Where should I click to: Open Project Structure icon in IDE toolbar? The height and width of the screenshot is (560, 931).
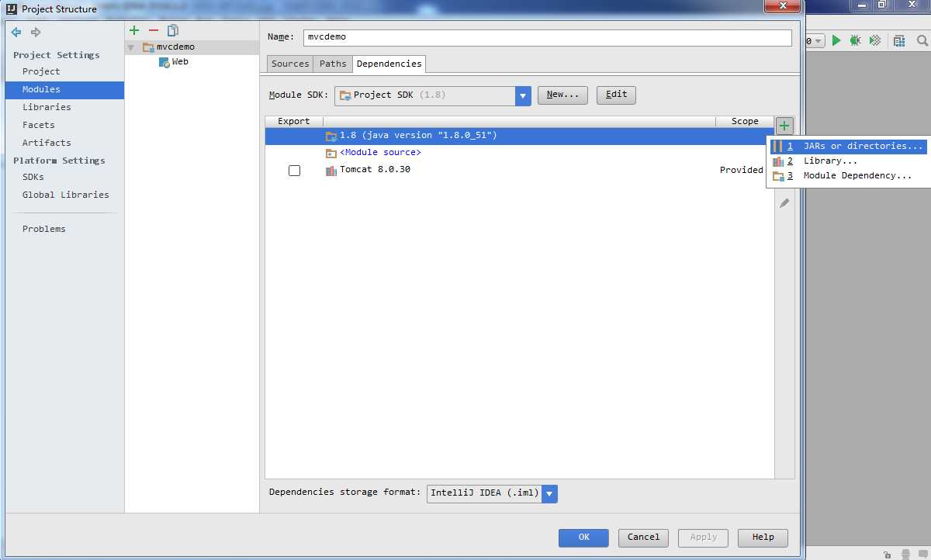899,40
